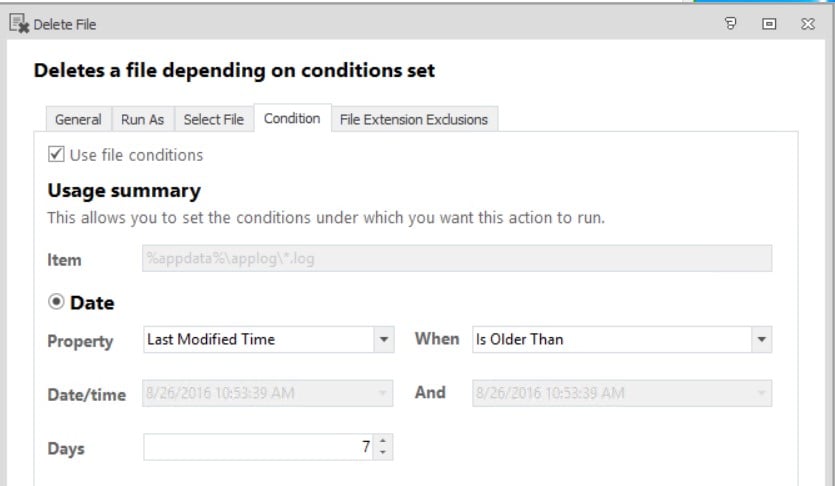Click the restore window icon

point(769,23)
